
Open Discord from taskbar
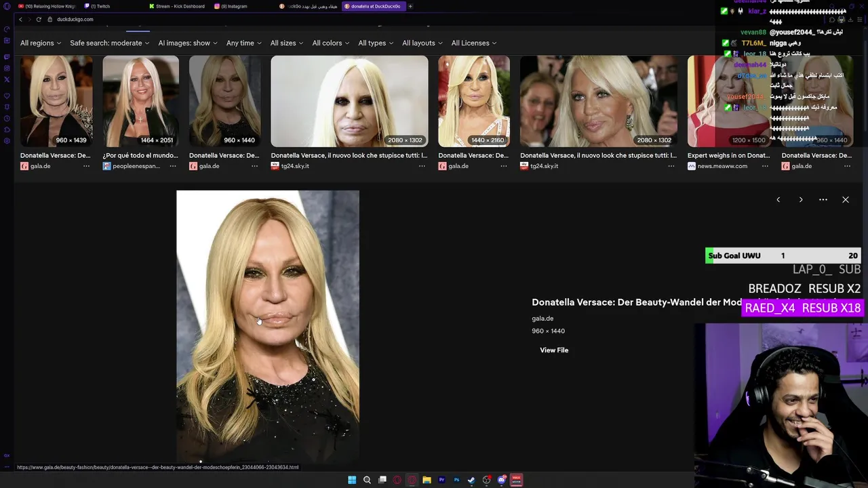502,480
